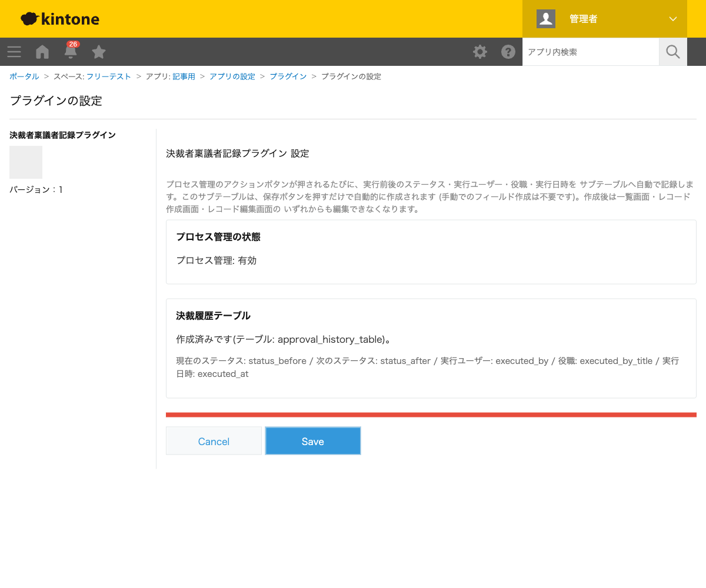Open notifications bell with 26 badge
706x588 pixels.
click(71, 51)
